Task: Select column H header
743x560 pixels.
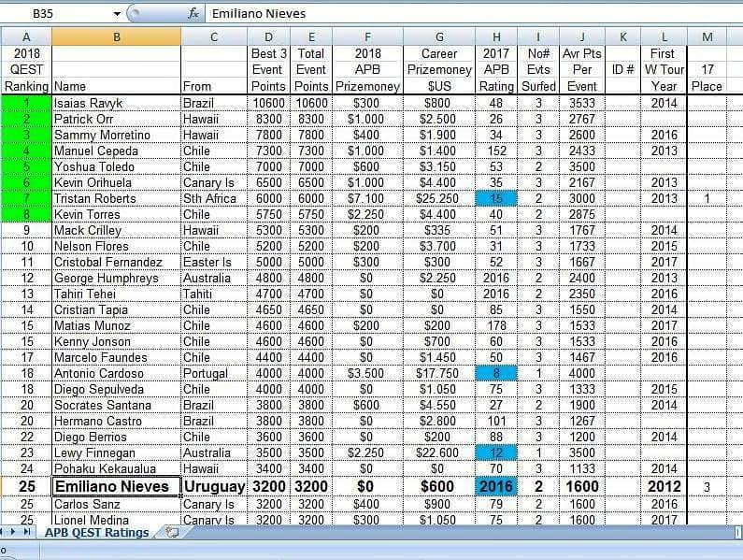Action: pyautogui.click(x=496, y=37)
